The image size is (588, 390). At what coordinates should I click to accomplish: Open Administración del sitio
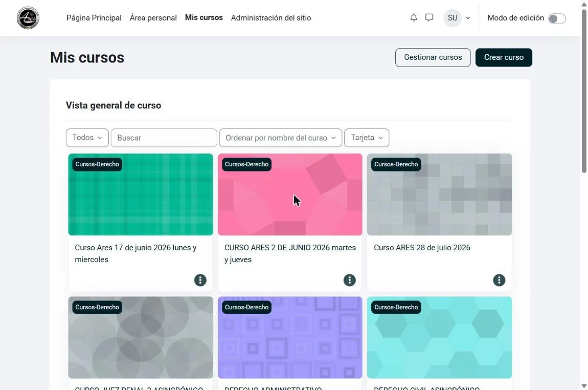coord(271,17)
